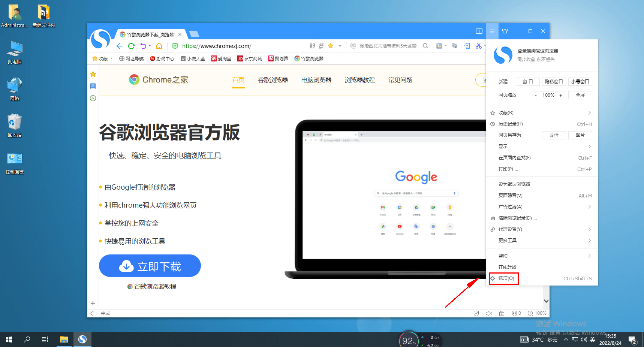This screenshot has width=644, height=347.
Task: Click the translate toolbar icon
Action: (x=455, y=46)
